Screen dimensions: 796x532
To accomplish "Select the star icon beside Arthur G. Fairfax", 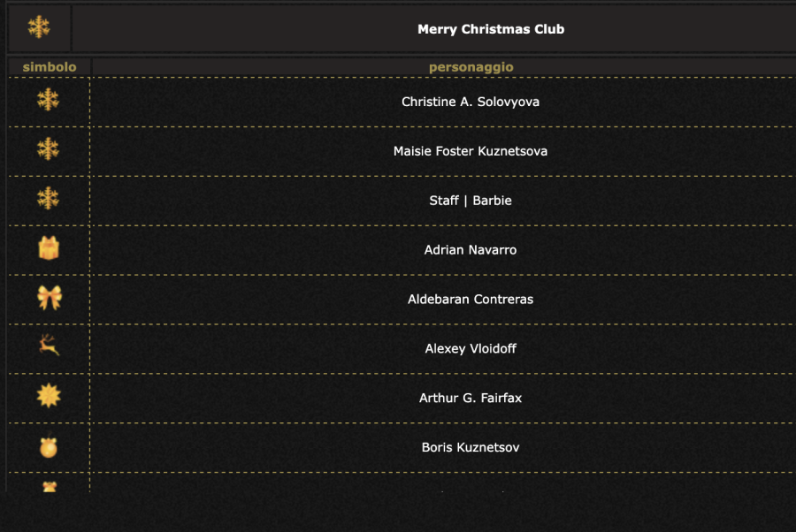I will pos(49,396).
